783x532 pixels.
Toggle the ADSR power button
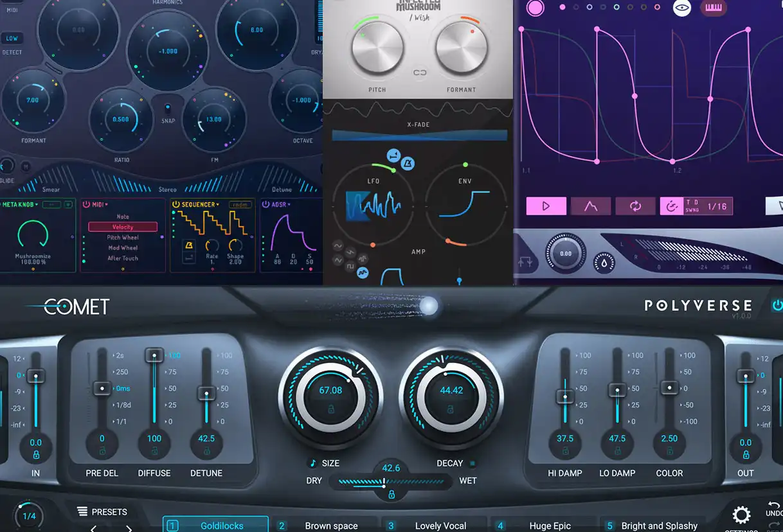[265, 204]
